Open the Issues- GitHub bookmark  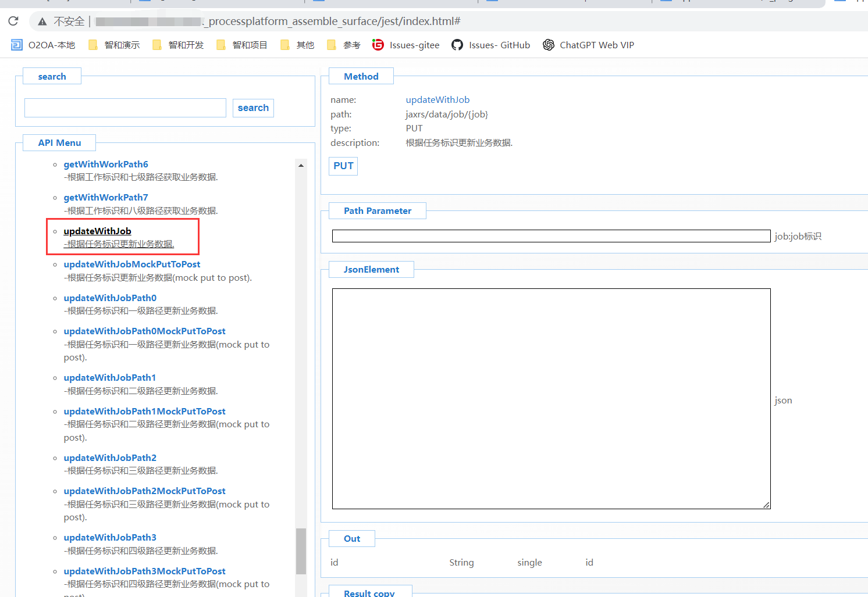491,45
